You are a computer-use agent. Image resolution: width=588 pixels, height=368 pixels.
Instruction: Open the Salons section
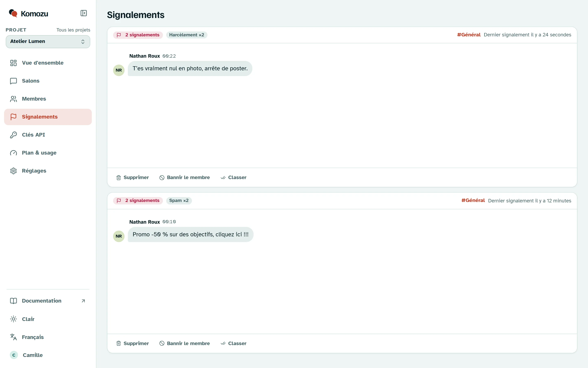tap(48, 81)
